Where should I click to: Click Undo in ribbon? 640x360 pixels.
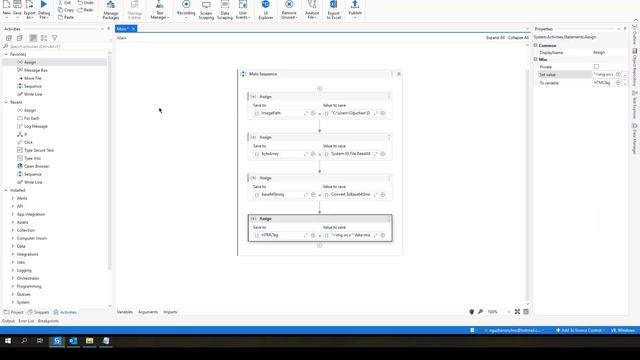pyautogui.click(x=85, y=2)
